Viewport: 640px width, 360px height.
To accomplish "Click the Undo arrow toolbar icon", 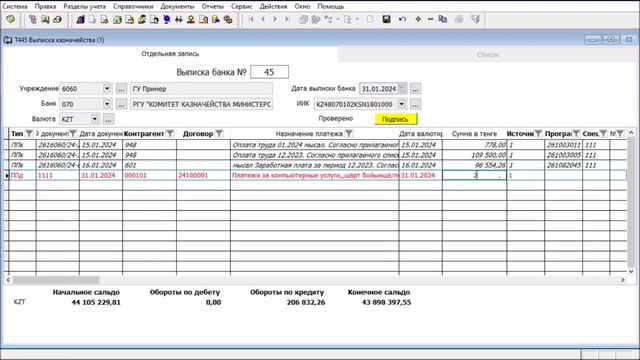I will pyautogui.click(x=402, y=19).
